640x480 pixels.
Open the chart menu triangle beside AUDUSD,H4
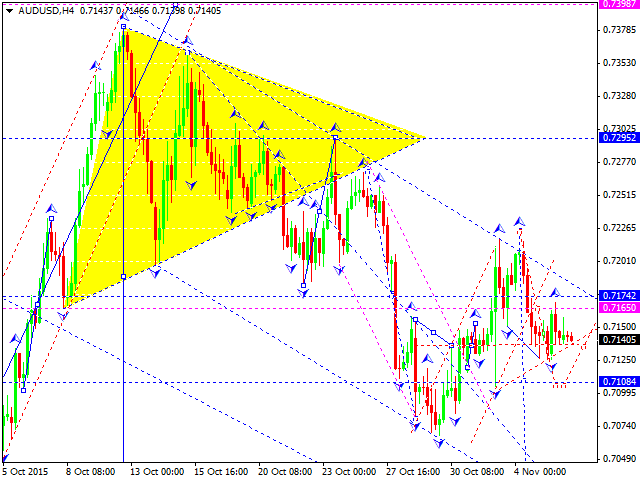pos(9,11)
